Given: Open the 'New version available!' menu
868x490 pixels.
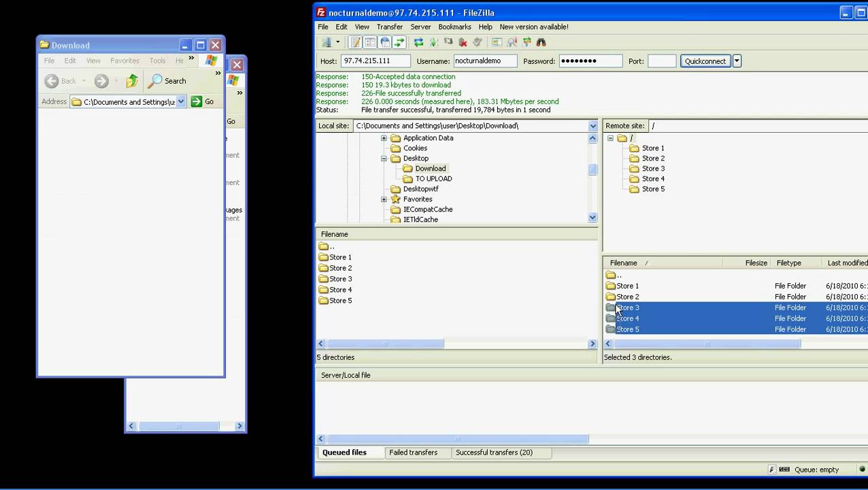Looking at the screenshot, I should pyautogui.click(x=534, y=27).
